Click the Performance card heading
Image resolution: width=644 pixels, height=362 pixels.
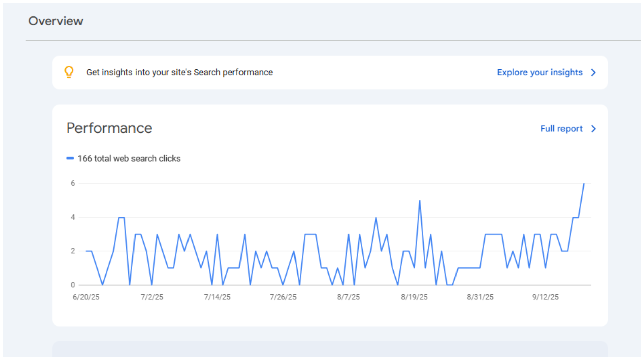tap(109, 128)
